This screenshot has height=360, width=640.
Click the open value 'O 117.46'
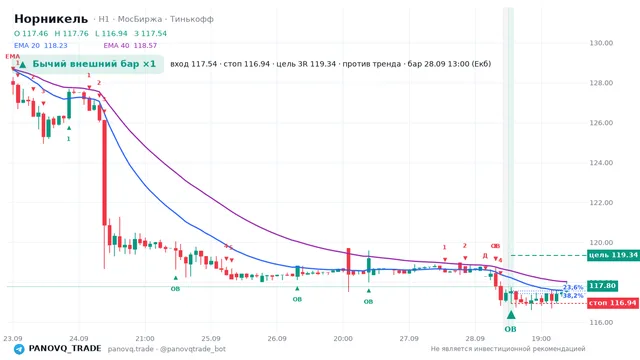click(31, 33)
